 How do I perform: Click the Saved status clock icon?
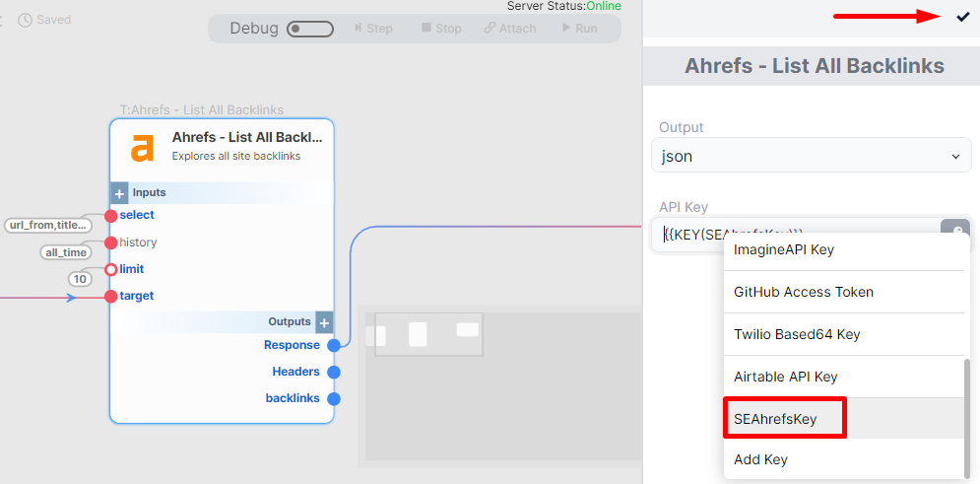coord(25,20)
